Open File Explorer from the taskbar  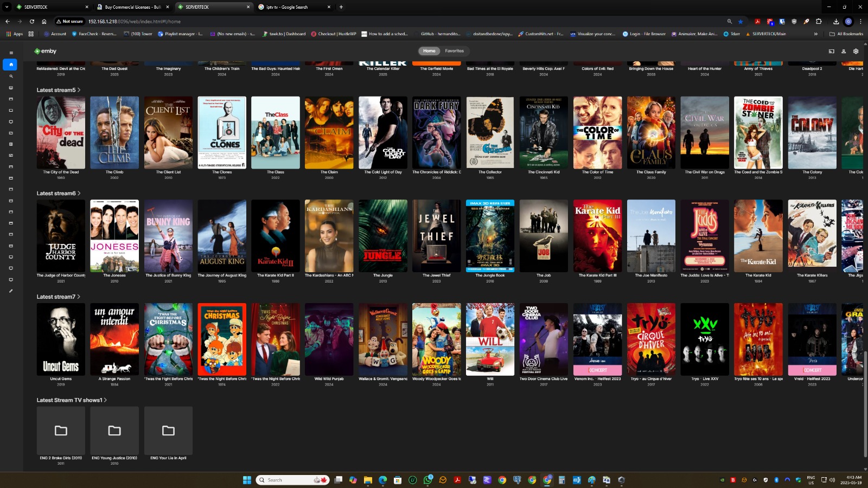[x=368, y=480]
